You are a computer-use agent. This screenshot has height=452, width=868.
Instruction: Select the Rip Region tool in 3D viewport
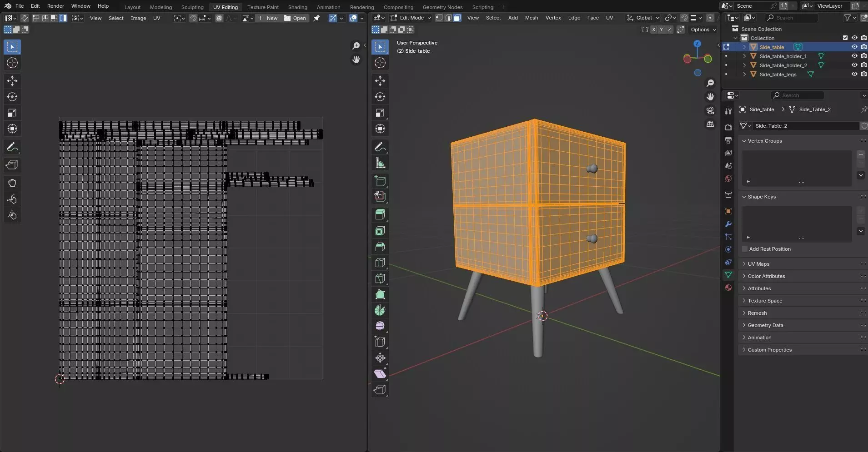pos(380,390)
